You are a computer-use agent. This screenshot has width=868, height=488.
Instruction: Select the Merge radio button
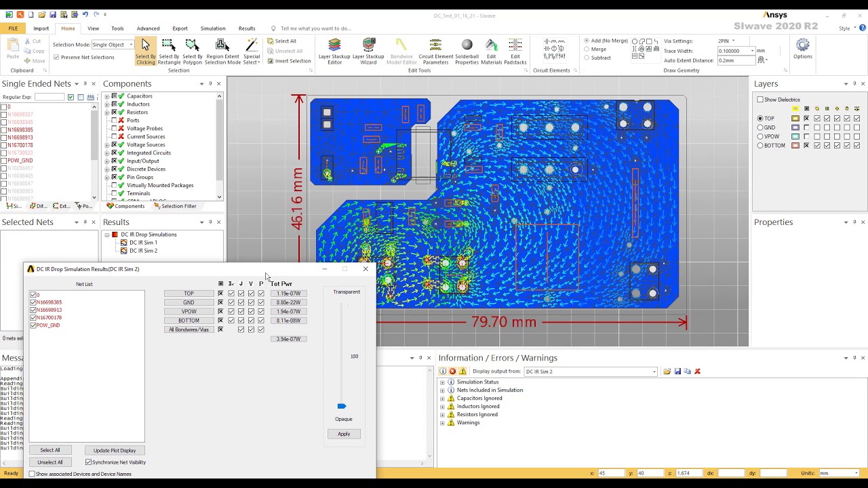pyautogui.click(x=587, y=49)
